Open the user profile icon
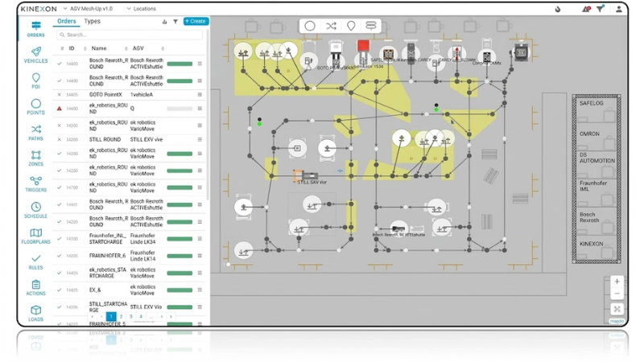Viewport: 644px width, 362px height. click(618, 9)
